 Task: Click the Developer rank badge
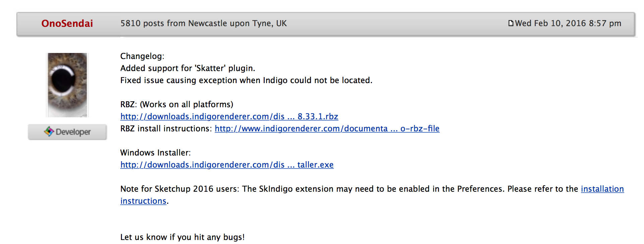point(67,132)
